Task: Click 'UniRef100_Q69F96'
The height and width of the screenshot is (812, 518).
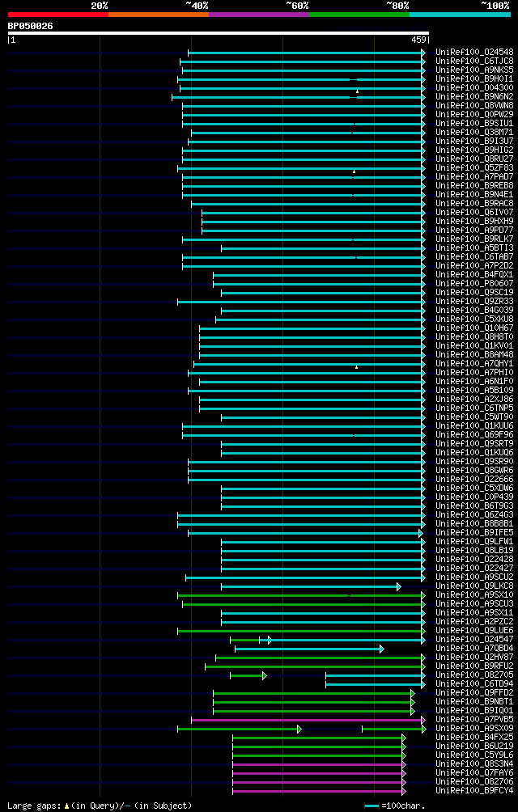Action: [x=474, y=435]
